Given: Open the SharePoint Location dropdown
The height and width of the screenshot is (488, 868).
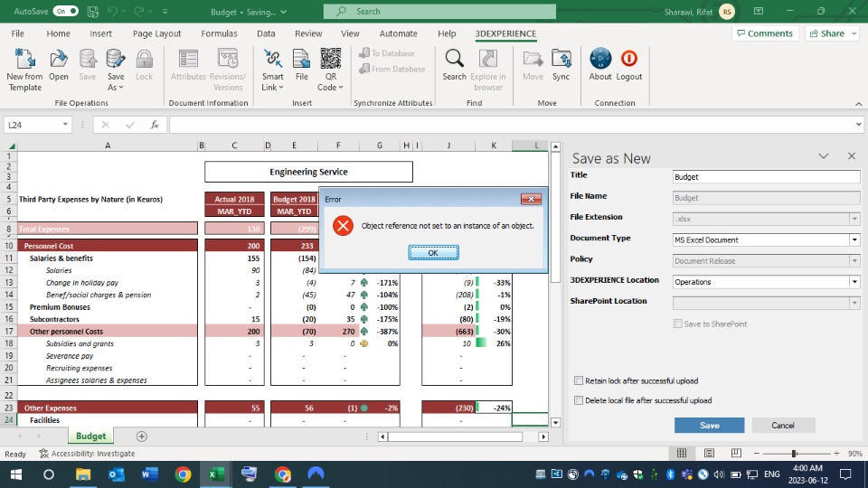Looking at the screenshot, I should [854, 303].
